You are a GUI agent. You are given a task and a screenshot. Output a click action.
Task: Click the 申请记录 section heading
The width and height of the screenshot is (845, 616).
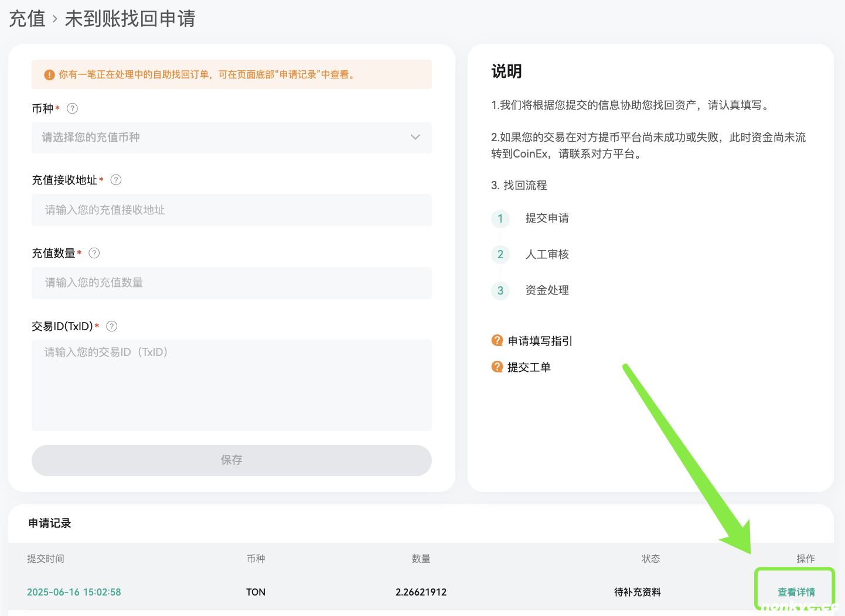(x=50, y=523)
